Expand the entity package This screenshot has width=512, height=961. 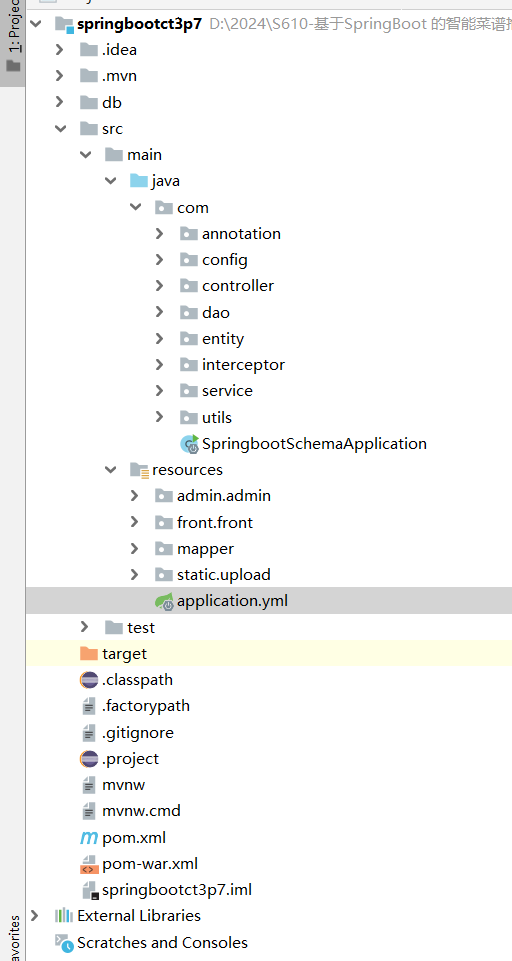(159, 338)
